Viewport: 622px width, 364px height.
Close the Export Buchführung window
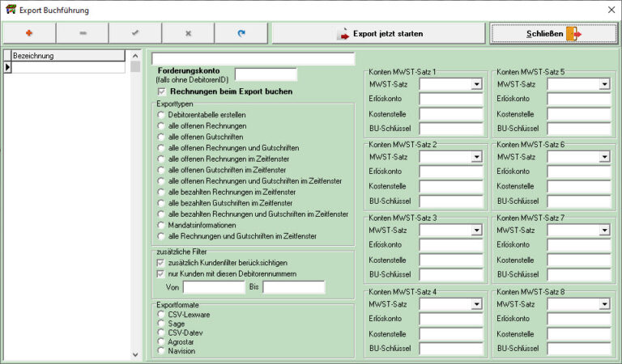tap(611, 10)
